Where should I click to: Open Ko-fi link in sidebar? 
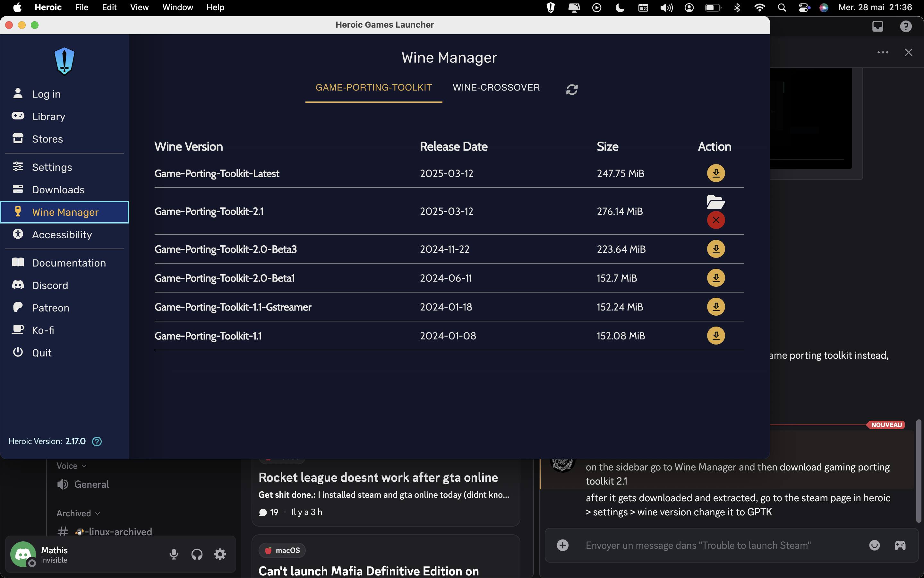pyautogui.click(x=64, y=330)
